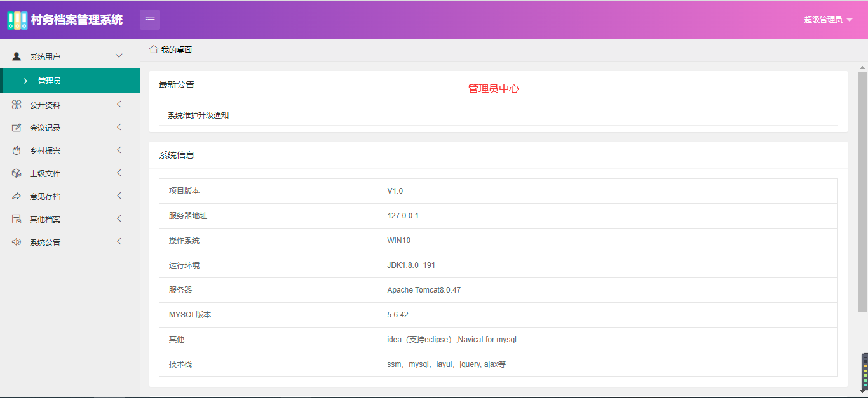Select the 管理员 submenu item
The height and width of the screenshot is (398, 868).
[x=70, y=81]
